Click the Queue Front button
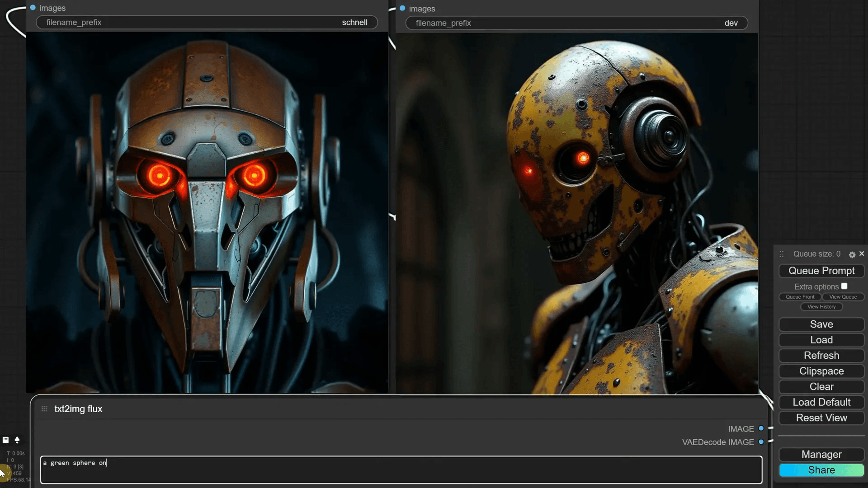Screen dimensions: 868x488 click(800, 297)
